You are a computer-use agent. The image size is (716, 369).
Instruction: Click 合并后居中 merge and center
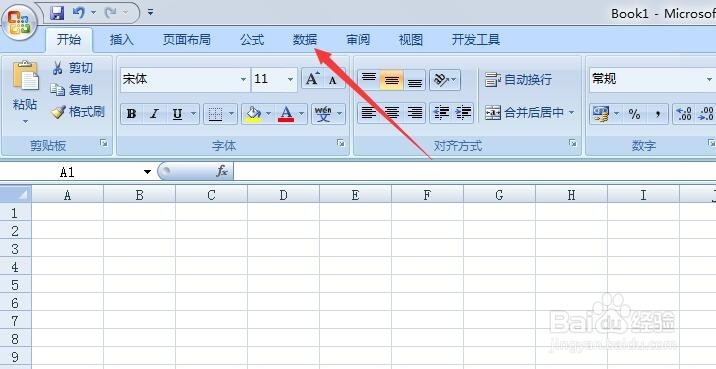524,113
